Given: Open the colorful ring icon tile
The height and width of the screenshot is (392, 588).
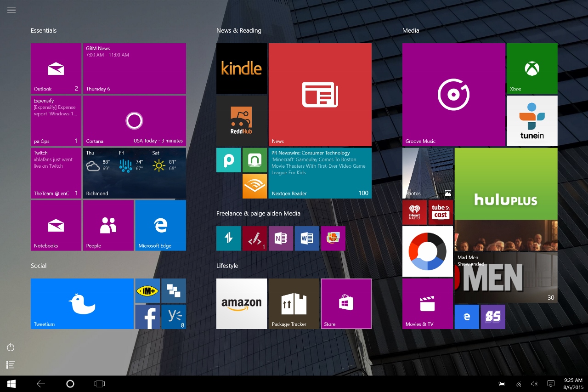Looking at the screenshot, I should (x=428, y=251).
